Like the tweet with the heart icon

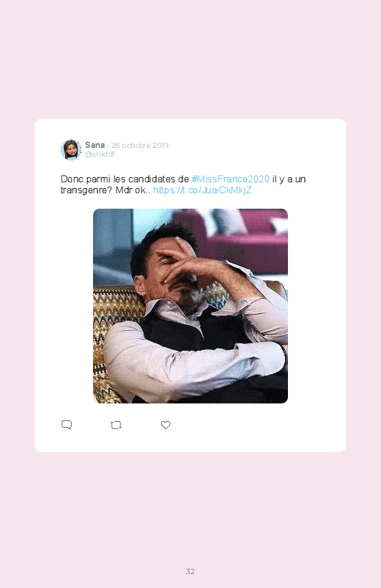coord(166,425)
